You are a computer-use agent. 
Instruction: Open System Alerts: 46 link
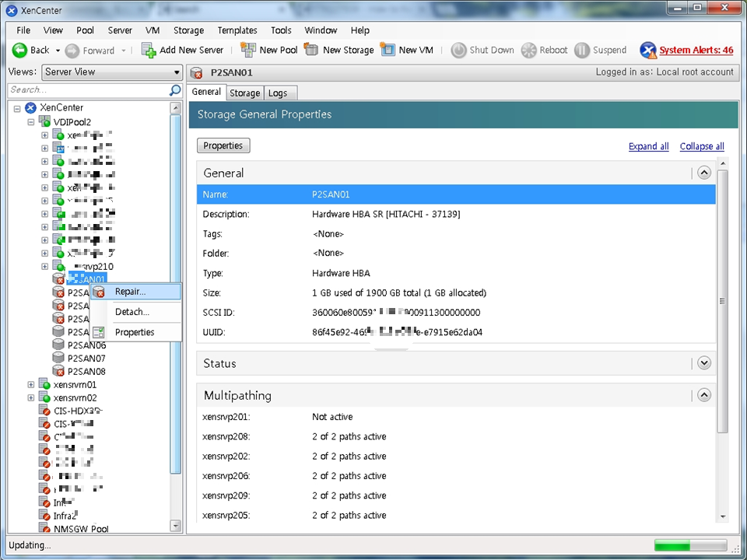click(696, 50)
